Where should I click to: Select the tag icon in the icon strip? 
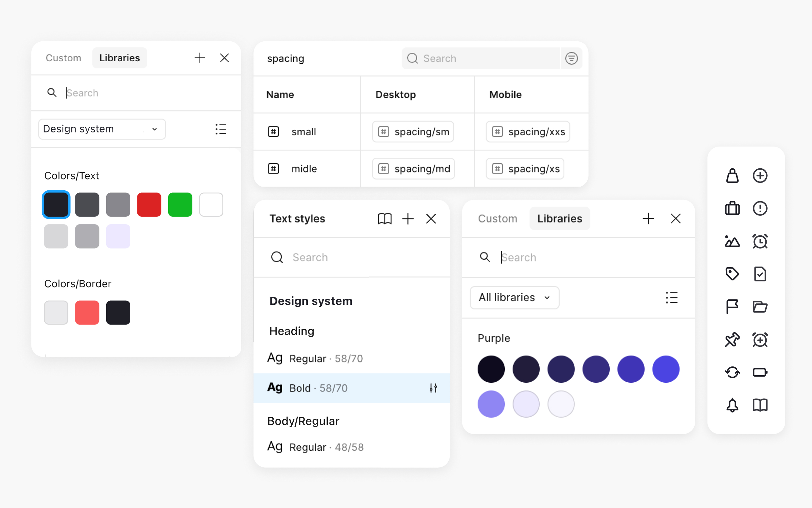click(x=732, y=274)
